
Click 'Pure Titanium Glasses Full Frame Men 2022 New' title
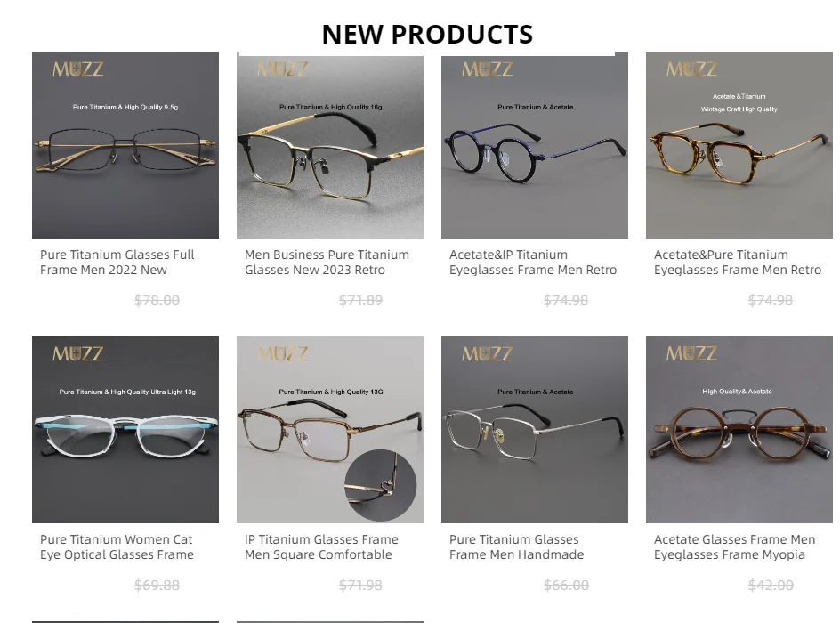pos(117,262)
